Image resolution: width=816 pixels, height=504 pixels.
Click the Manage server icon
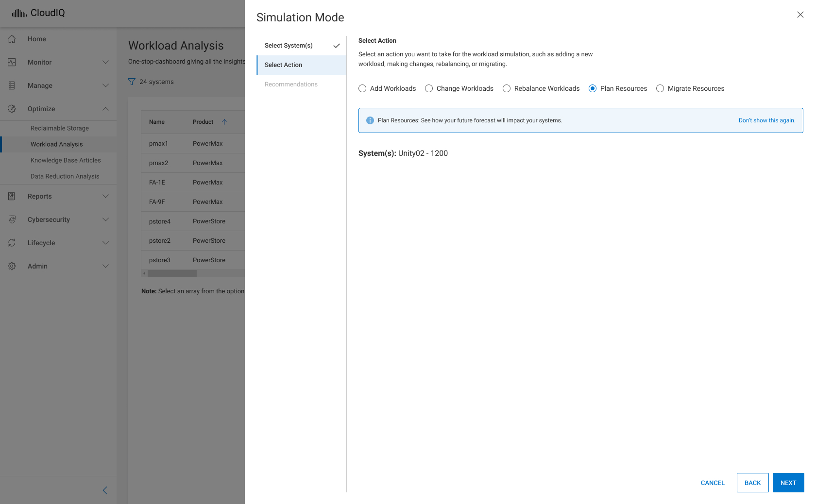(12, 85)
